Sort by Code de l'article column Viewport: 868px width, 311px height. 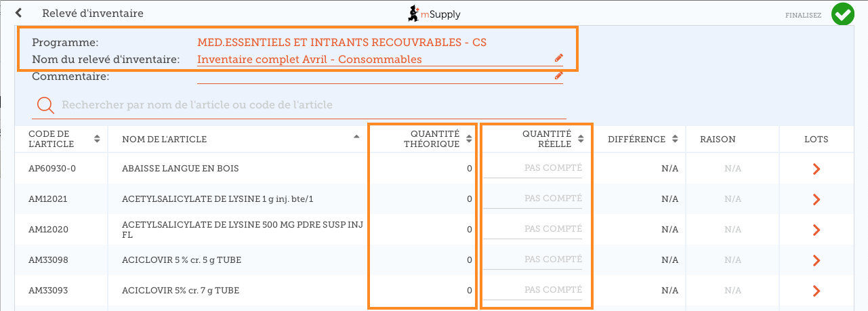pos(97,139)
